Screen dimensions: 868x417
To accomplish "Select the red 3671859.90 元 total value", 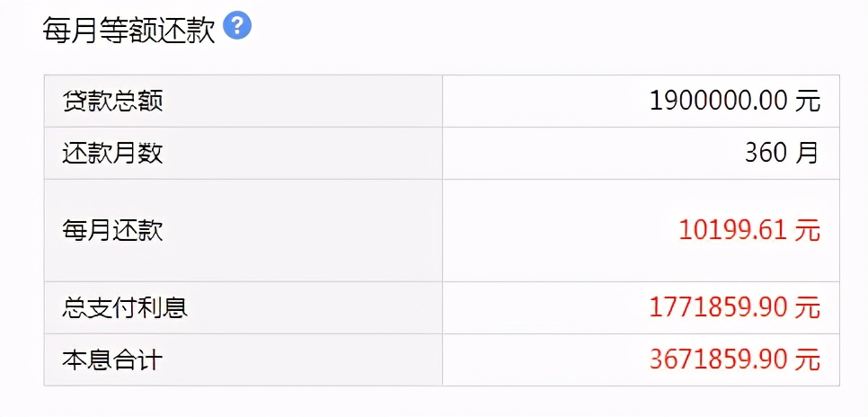I will [735, 359].
